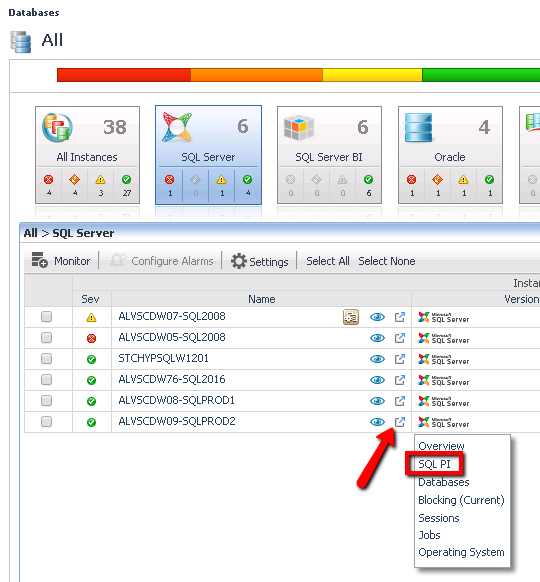The image size is (540, 582).
Task: Open Settings with the gear icon
Action: coord(239,261)
